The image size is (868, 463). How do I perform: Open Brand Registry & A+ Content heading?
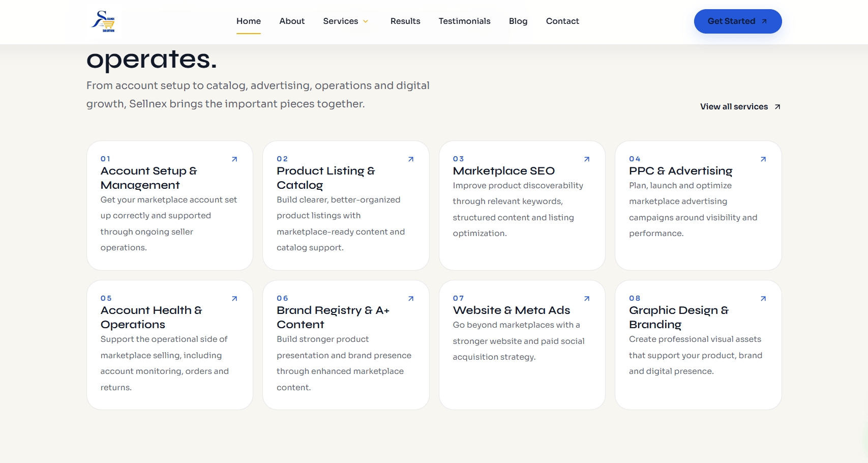click(x=333, y=317)
